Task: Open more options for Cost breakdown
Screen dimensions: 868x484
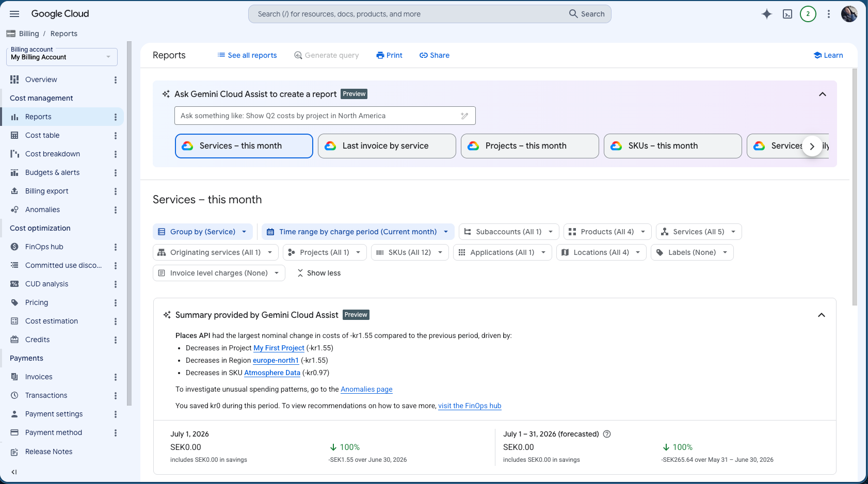Action: click(x=116, y=154)
